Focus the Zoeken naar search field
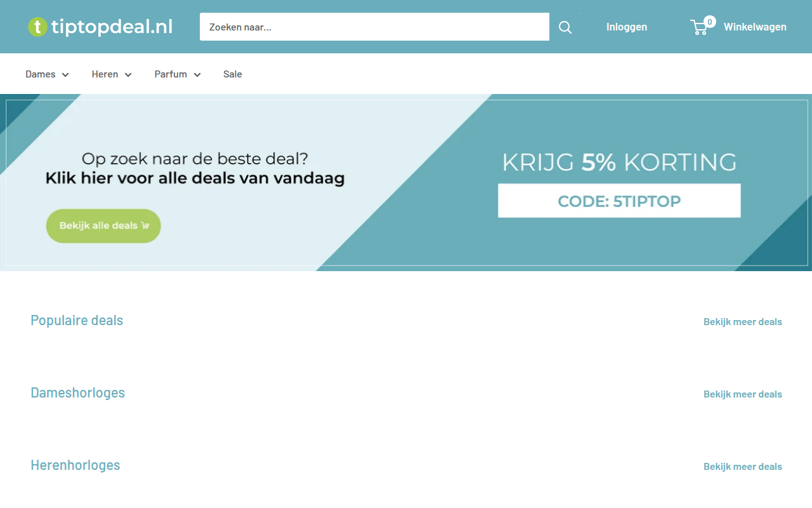Image resolution: width=812 pixels, height=508 pixels. 374,27
